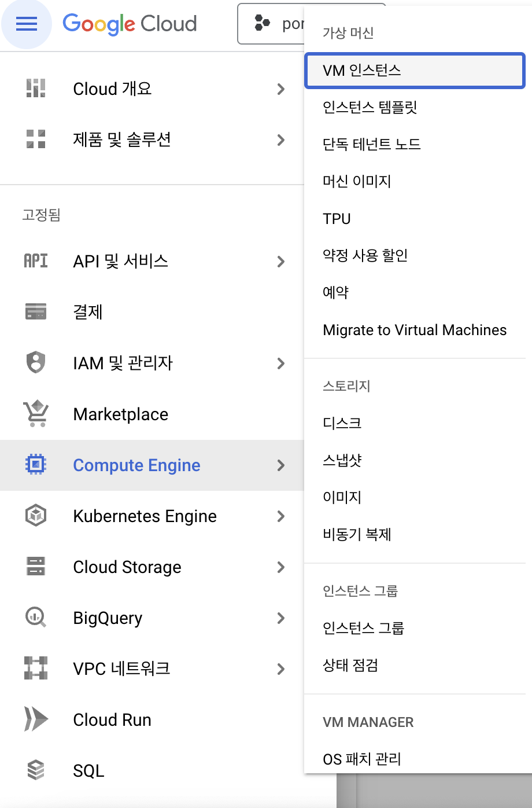Screen dimensions: 532x808
Task: Click the API icon for API 및 서비스
Action: pos(36,261)
